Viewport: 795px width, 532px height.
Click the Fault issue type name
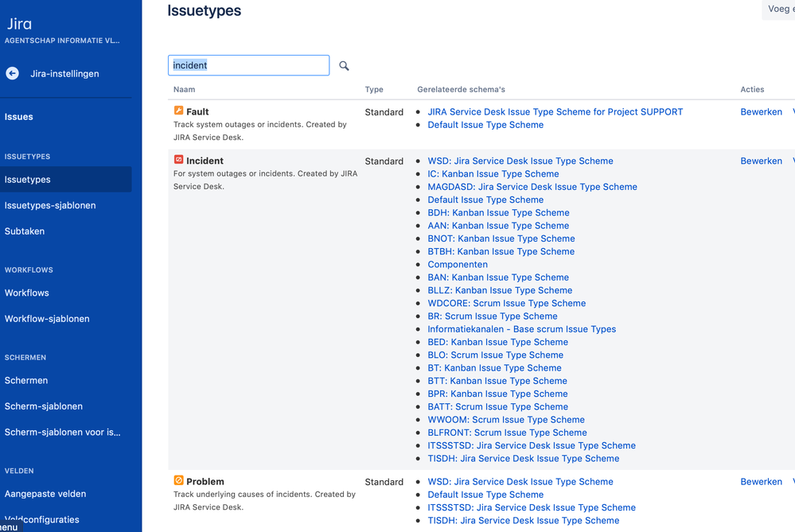(197, 112)
